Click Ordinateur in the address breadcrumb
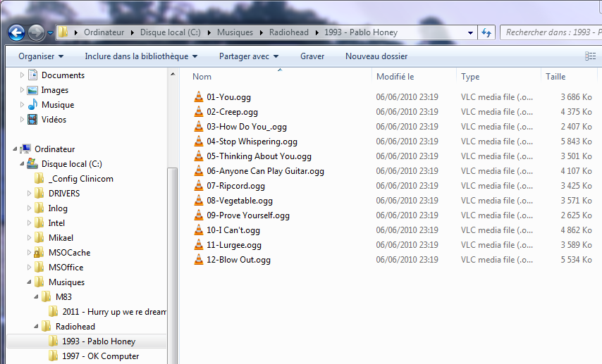The height and width of the screenshot is (364, 602). pyautogui.click(x=104, y=32)
